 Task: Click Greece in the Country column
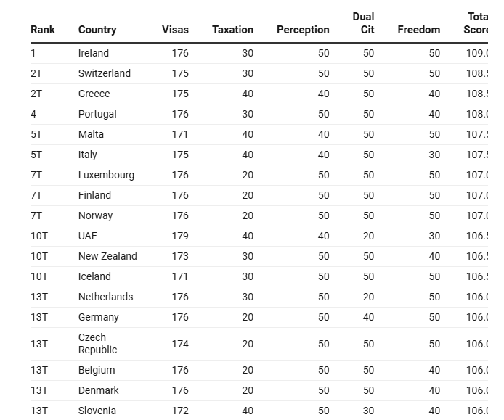click(x=94, y=94)
